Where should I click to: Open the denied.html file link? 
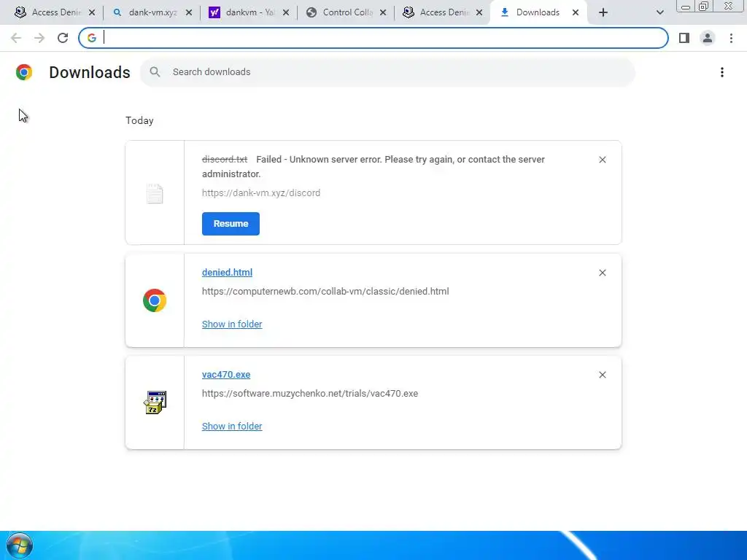[x=228, y=273]
